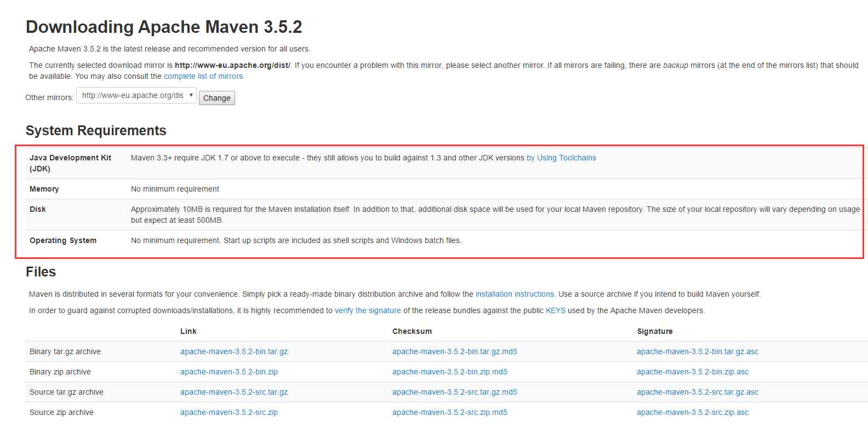Click the 'Binary zip archive' cell
This screenshot has width=868, height=433.
[60, 372]
